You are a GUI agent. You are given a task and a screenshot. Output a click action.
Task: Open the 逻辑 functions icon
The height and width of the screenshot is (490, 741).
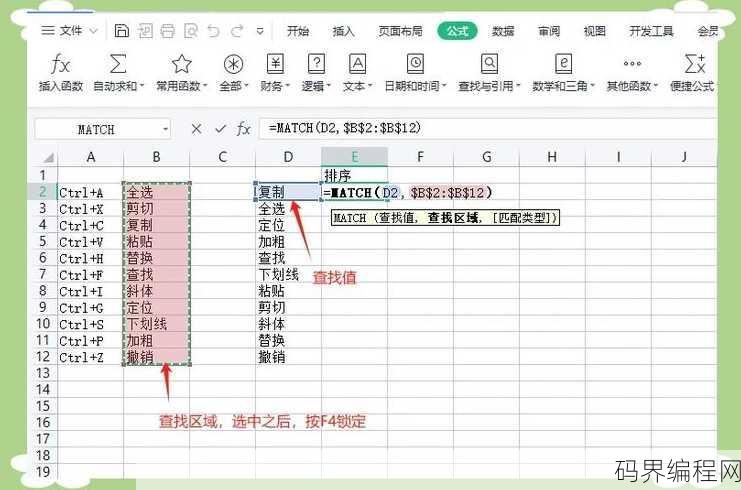pyautogui.click(x=316, y=63)
